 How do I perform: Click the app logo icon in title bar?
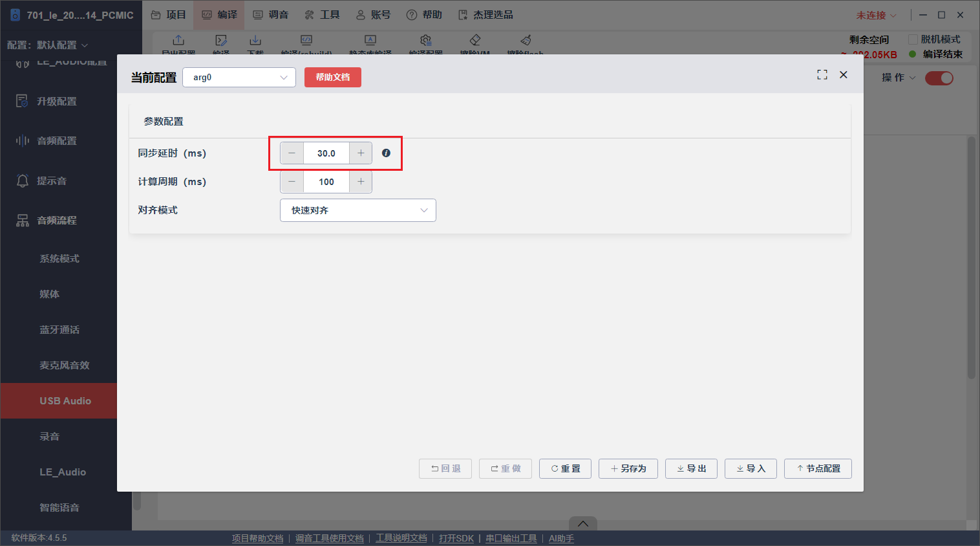pyautogui.click(x=16, y=15)
